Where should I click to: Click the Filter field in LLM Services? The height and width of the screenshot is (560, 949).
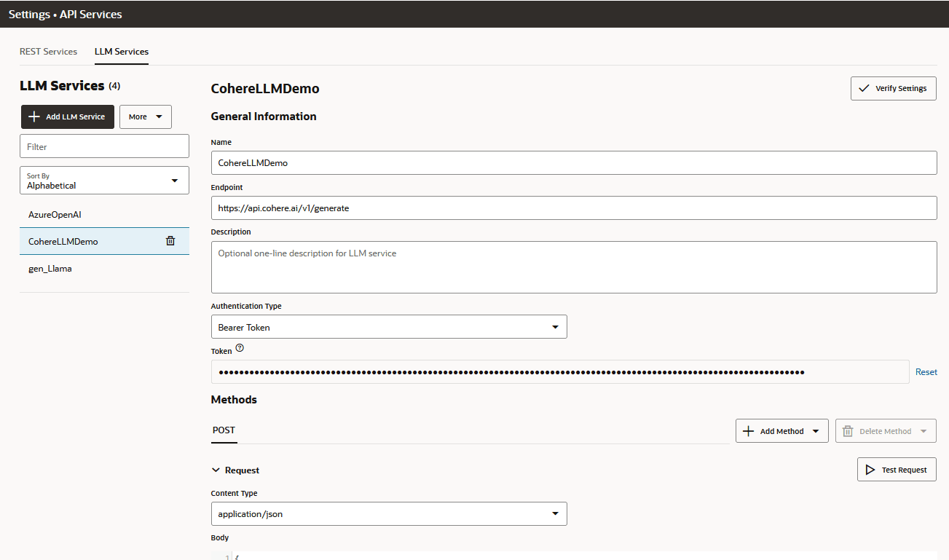tap(104, 146)
